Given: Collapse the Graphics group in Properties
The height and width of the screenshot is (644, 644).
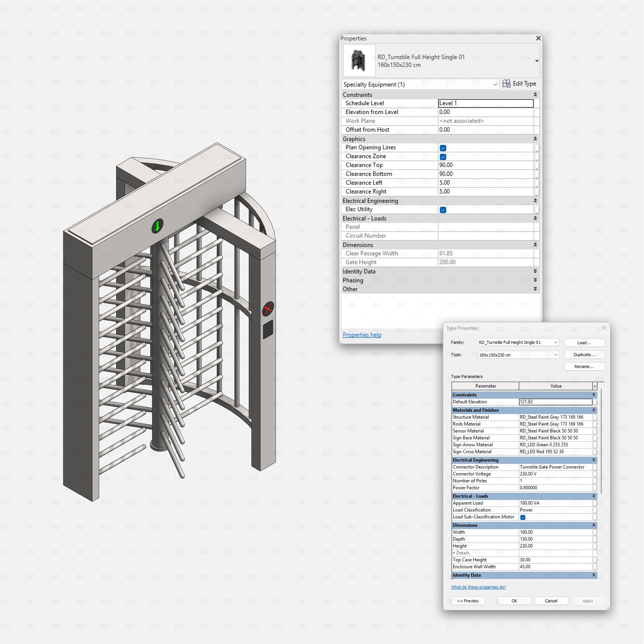Looking at the screenshot, I should pos(535,139).
